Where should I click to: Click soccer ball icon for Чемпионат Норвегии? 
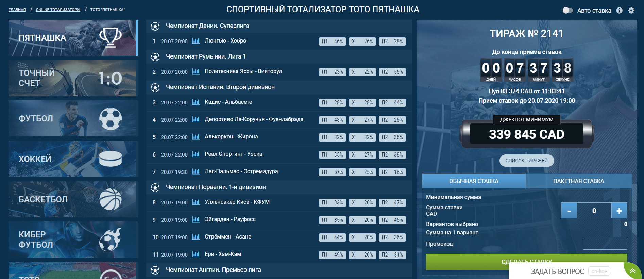(x=155, y=187)
